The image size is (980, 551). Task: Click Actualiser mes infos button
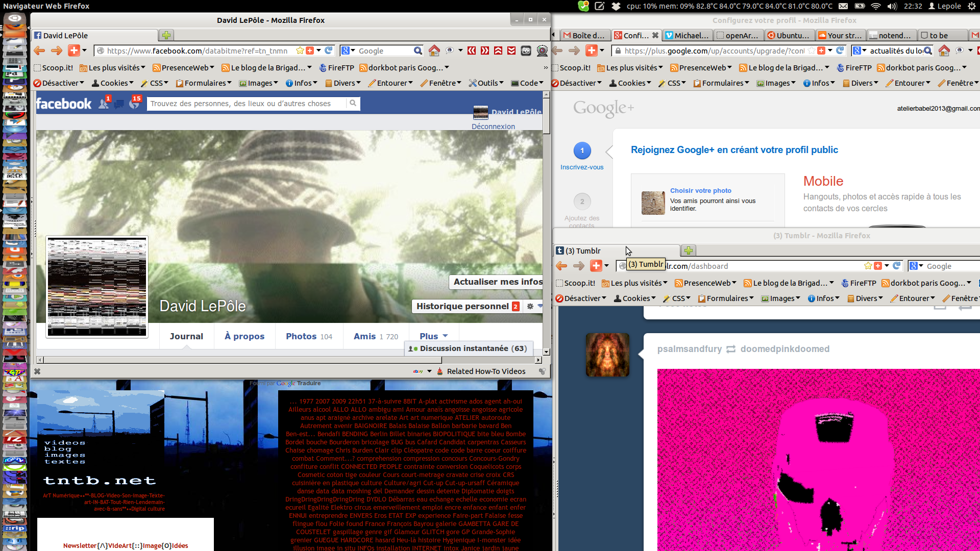[x=497, y=282]
